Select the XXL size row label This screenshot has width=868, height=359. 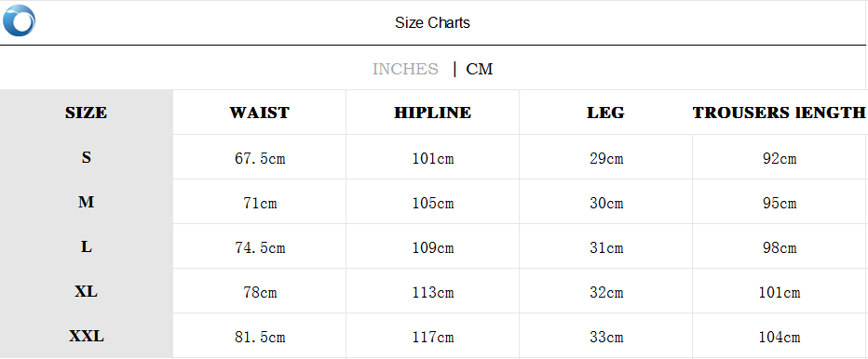[x=87, y=337]
